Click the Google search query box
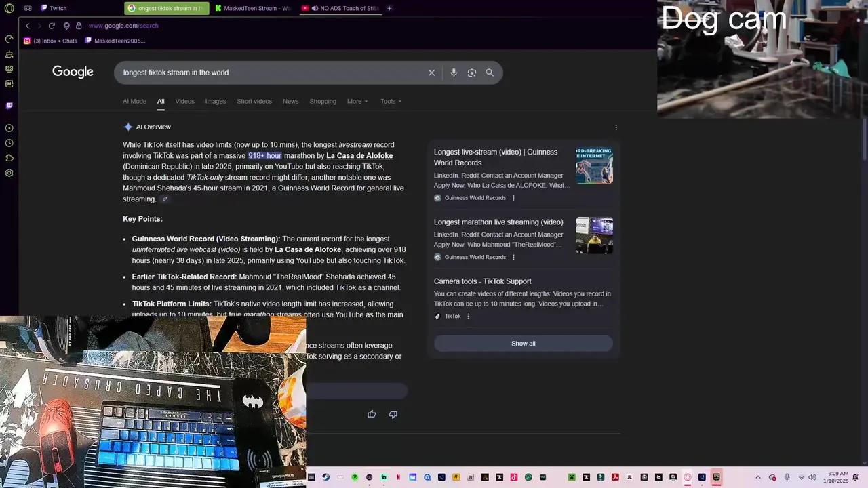Screen dimensions: 868x488 [x=271, y=73]
